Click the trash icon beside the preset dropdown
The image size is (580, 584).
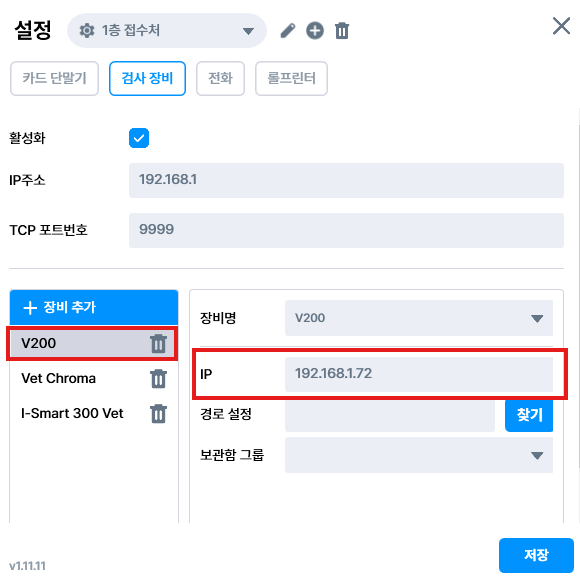[342, 31]
